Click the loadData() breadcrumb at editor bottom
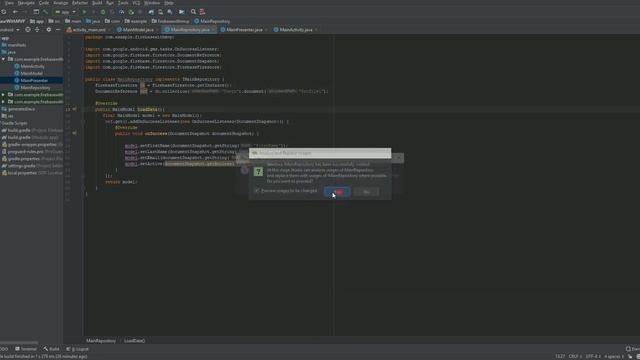 click(134, 340)
